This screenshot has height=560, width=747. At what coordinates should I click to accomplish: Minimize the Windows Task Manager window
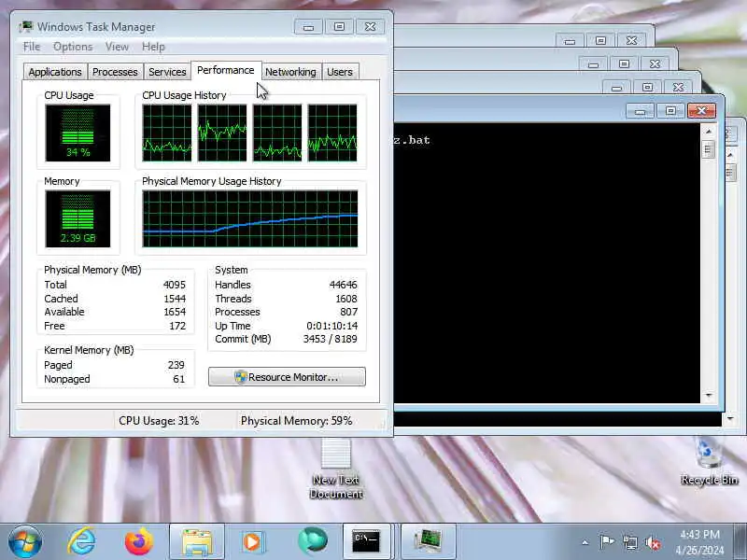(308, 27)
